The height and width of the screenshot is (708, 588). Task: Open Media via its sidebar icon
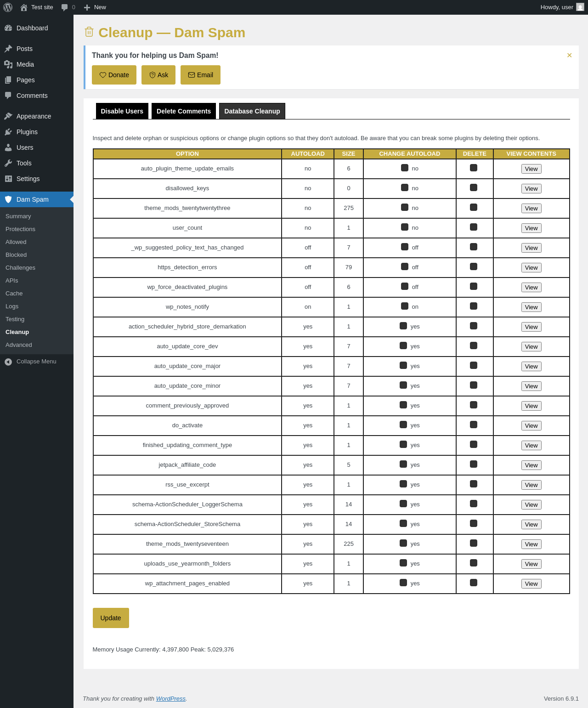8,64
